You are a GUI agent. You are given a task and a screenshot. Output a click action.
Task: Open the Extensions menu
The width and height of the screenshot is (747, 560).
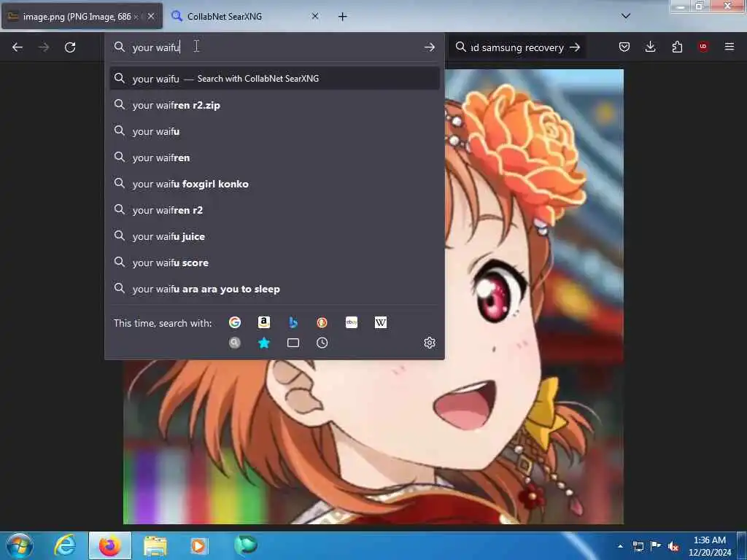point(677,47)
